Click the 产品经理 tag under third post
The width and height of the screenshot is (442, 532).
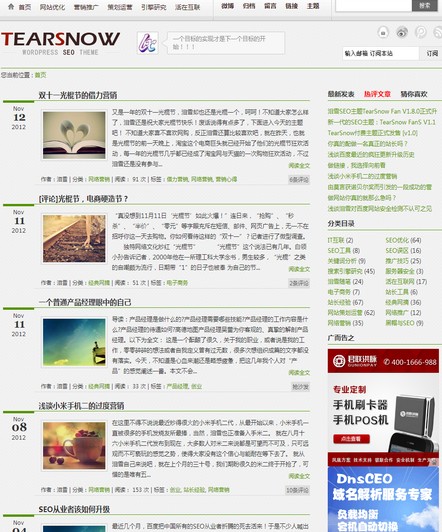coord(177,386)
